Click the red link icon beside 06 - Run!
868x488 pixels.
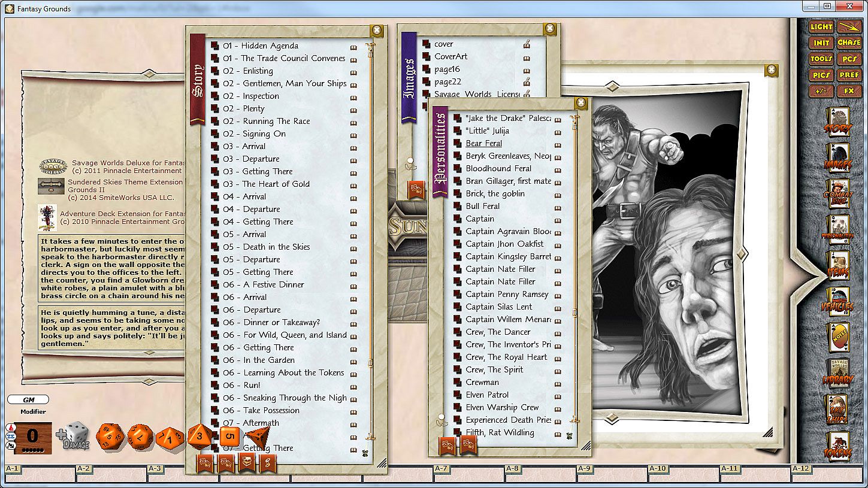(216, 385)
